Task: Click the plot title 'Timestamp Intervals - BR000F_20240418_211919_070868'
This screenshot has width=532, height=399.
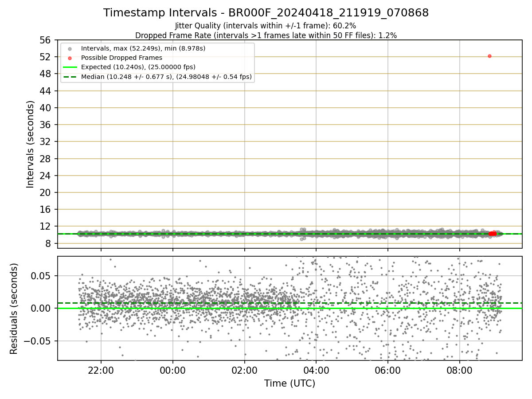Action: click(x=266, y=13)
